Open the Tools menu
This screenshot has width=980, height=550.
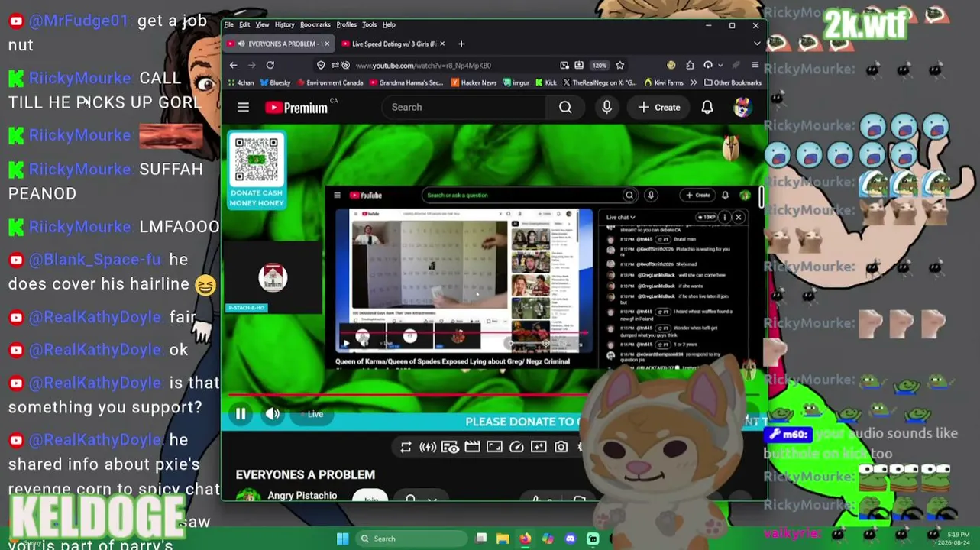(x=369, y=24)
